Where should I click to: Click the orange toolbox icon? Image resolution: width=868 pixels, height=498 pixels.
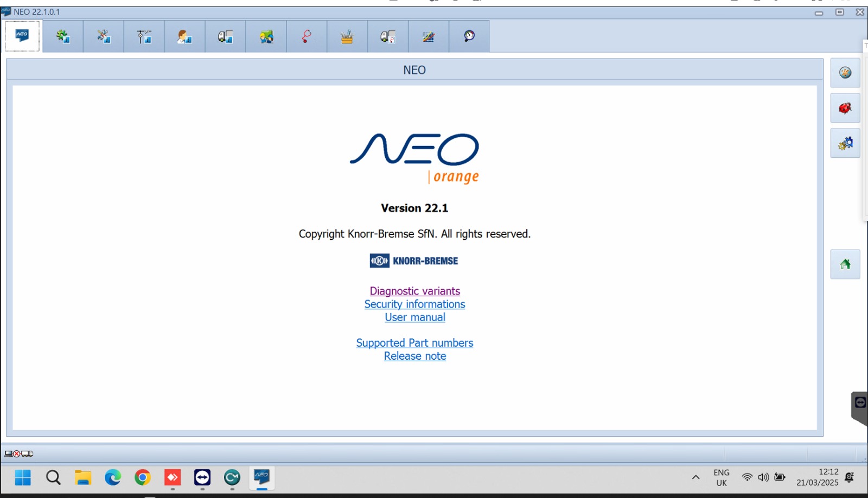point(347,36)
